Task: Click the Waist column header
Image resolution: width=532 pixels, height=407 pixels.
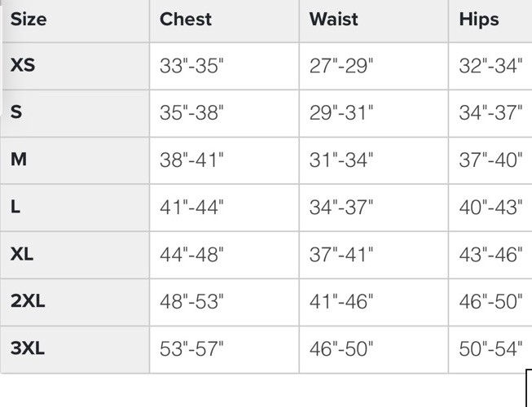Action: point(333,20)
